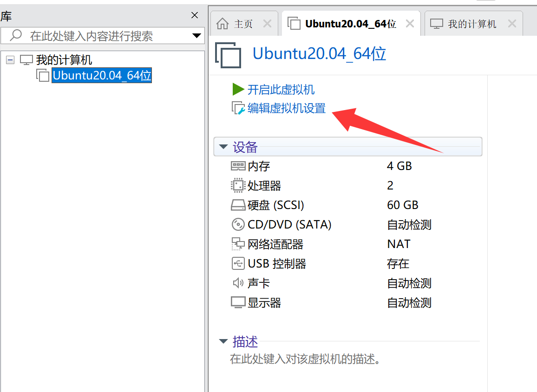Click the memory chip icon beside 内存
537x392 pixels.
point(238,166)
